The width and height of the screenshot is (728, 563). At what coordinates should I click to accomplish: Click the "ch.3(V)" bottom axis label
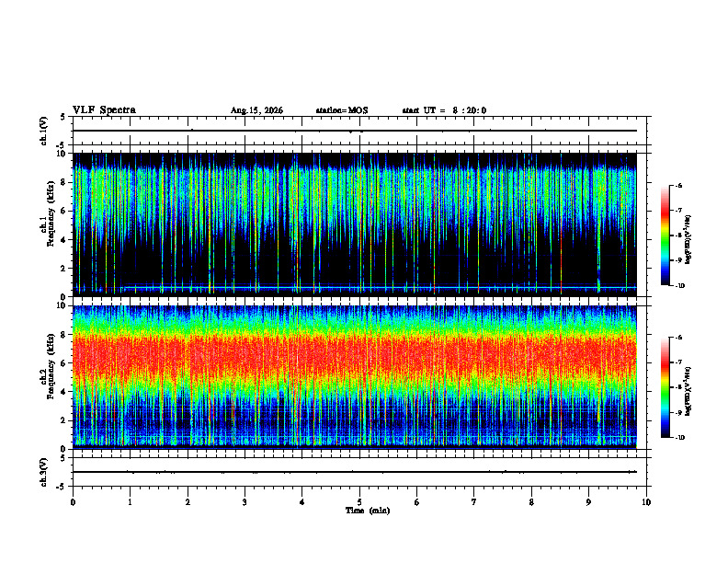click(44, 473)
